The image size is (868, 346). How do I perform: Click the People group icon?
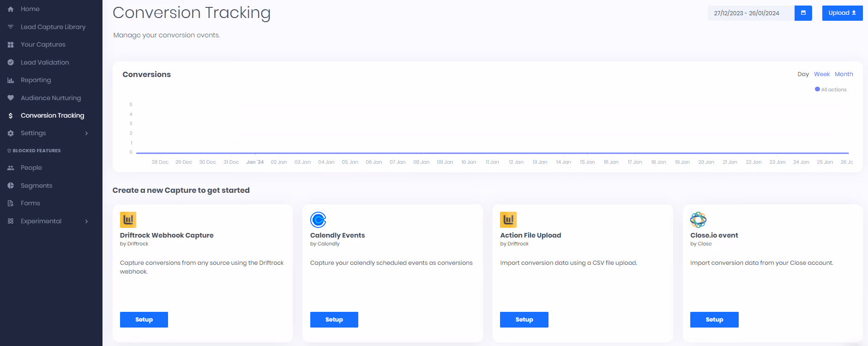[11, 168]
